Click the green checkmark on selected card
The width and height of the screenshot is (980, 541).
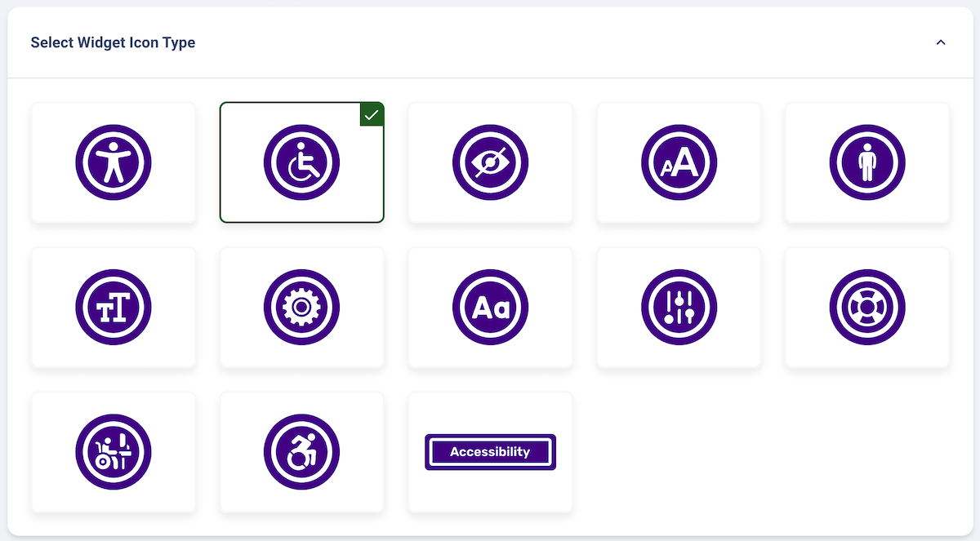(x=372, y=115)
